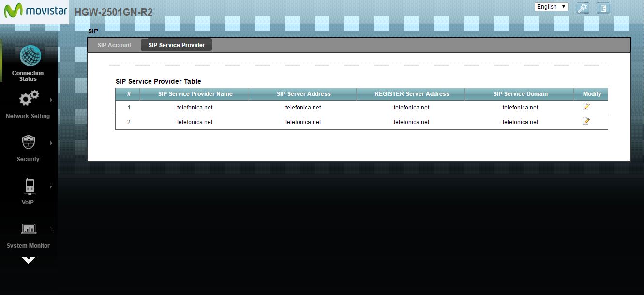Click row 2 SIP server address cell
This screenshot has height=295, width=644.
pyautogui.click(x=303, y=122)
